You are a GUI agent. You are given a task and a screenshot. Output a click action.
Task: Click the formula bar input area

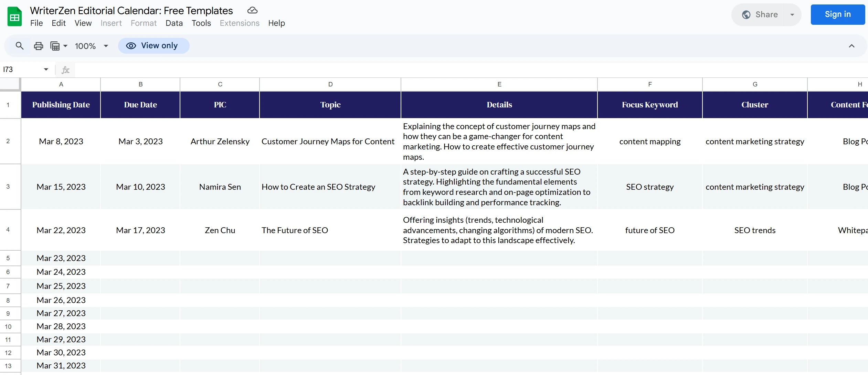pyautogui.click(x=471, y=70)
